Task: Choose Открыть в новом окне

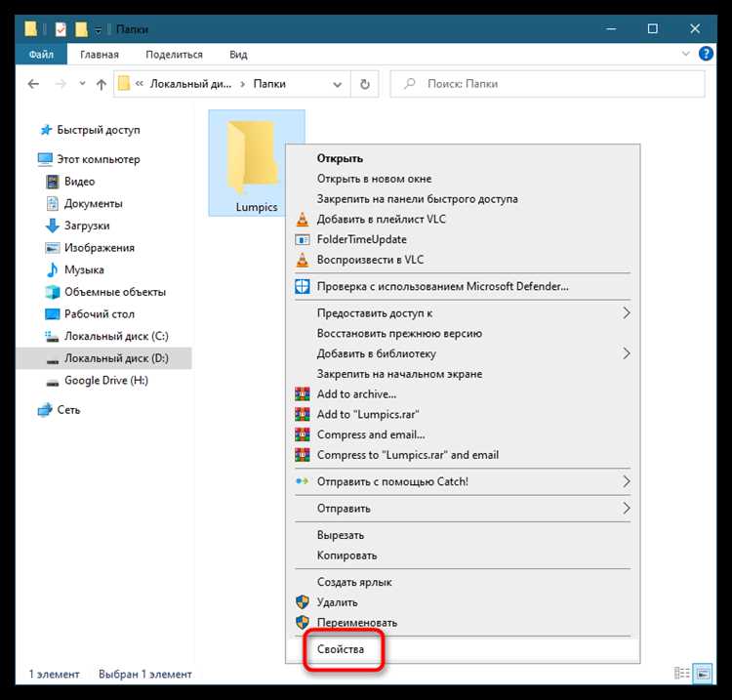Action: pos(463,179)
